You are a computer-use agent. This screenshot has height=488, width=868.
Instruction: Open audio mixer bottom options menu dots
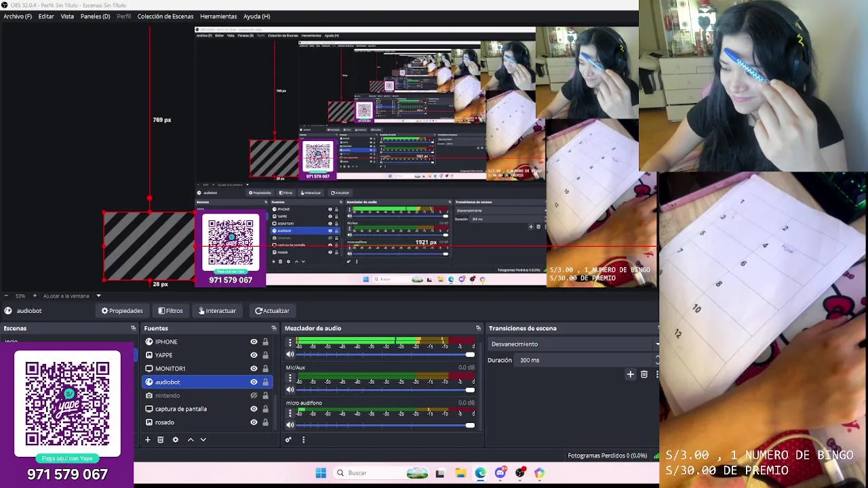pyautogui.click(x=303, y=440)
